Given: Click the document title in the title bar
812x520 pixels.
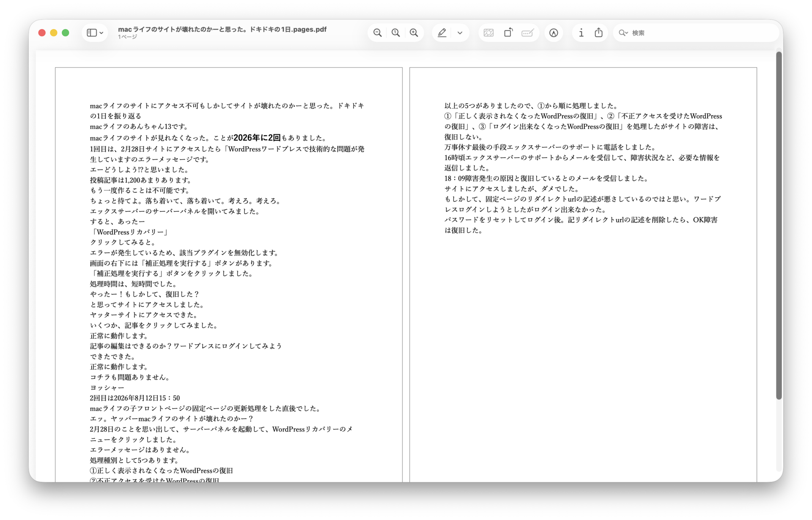Looking at the screenshot, I should click(x=222, y=29).
